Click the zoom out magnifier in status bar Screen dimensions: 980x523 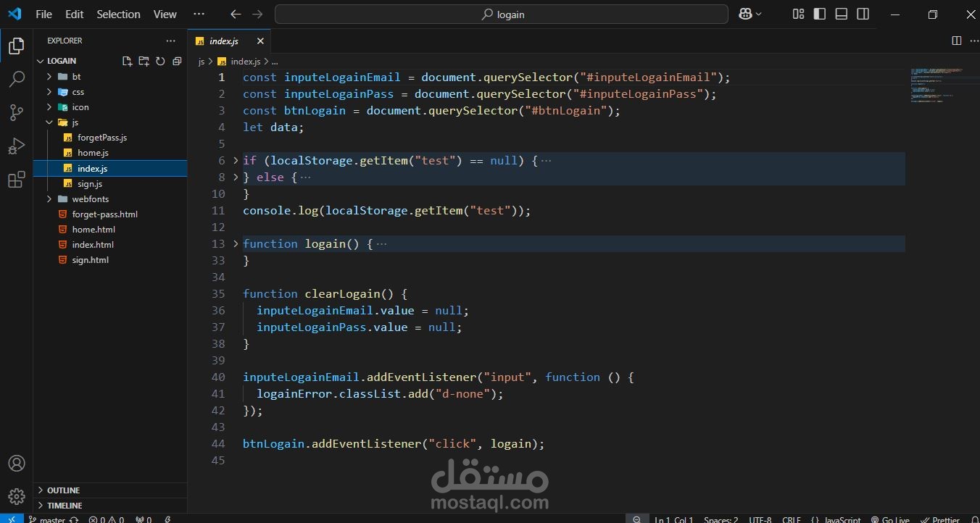(636, 519)
